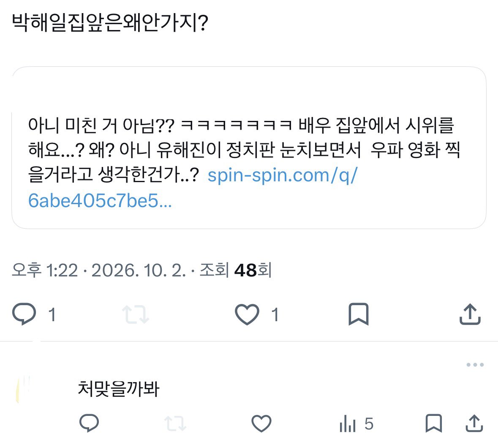
Task: Like the main tweet with heart
Action: 247,314
